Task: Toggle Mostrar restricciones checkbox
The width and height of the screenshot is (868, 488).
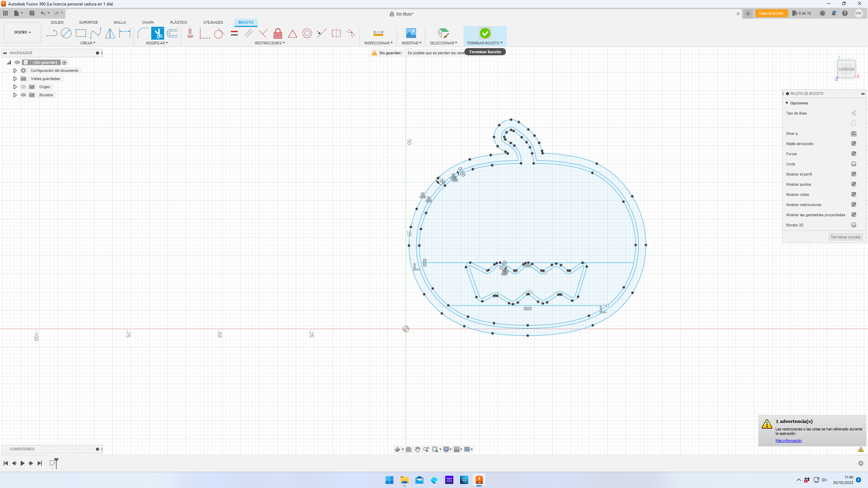Action: [x=853, y=205]
